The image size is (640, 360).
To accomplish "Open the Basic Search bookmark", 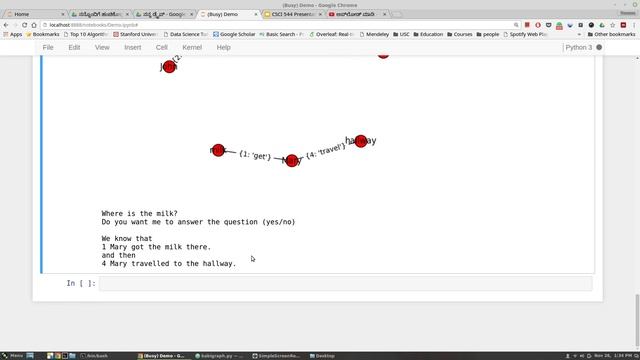I will tap(282, 34).
